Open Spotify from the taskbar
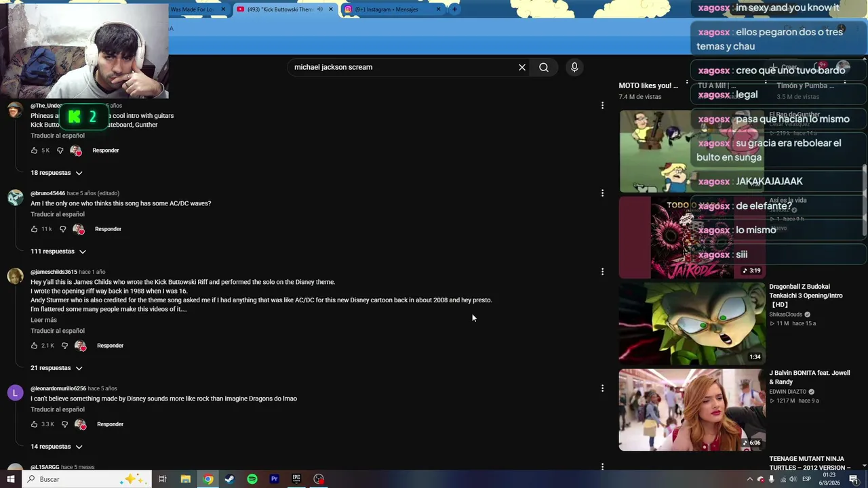The image size is (868, 488). [x=252, y=479]
